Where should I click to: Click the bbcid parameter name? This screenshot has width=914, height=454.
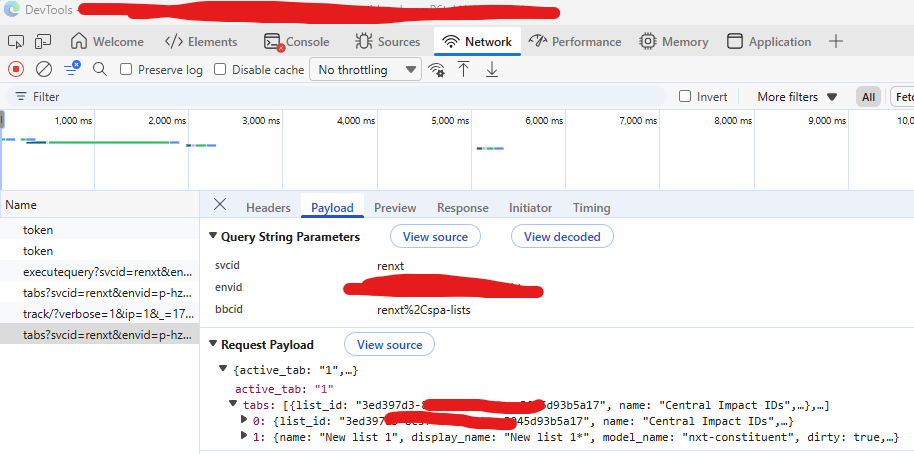coord(228,309)
